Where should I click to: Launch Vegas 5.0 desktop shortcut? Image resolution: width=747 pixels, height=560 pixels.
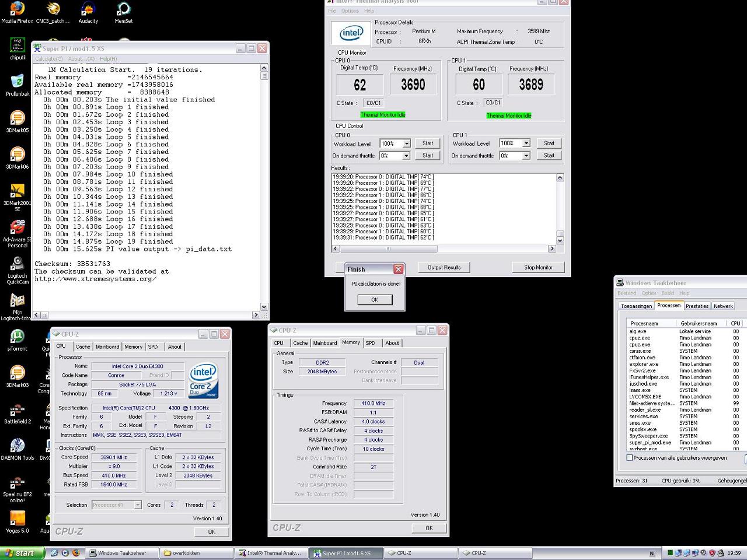coord(18,522)
